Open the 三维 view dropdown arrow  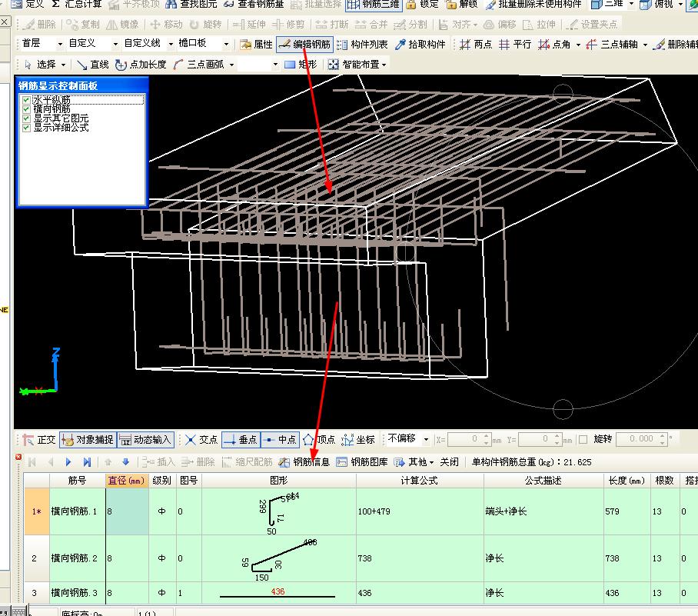631,4
